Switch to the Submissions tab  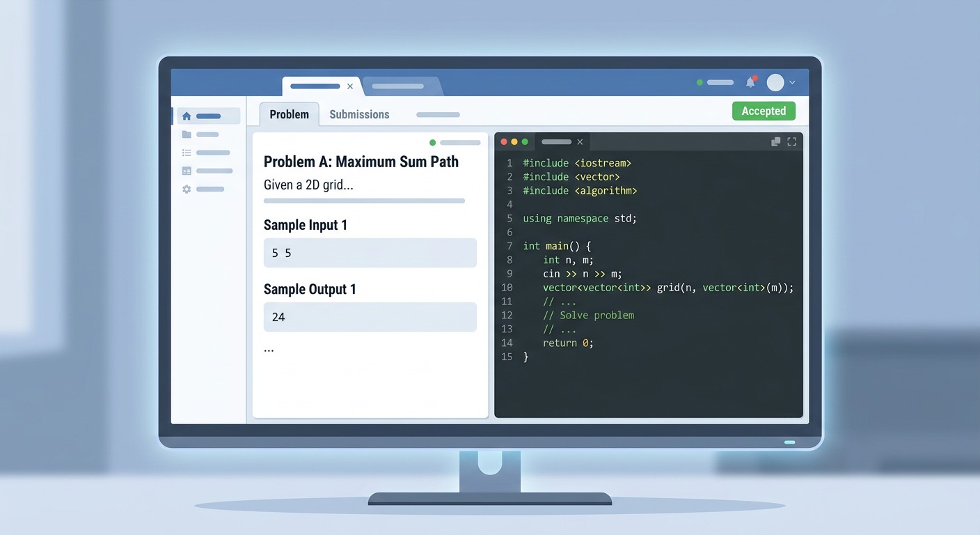359,114
